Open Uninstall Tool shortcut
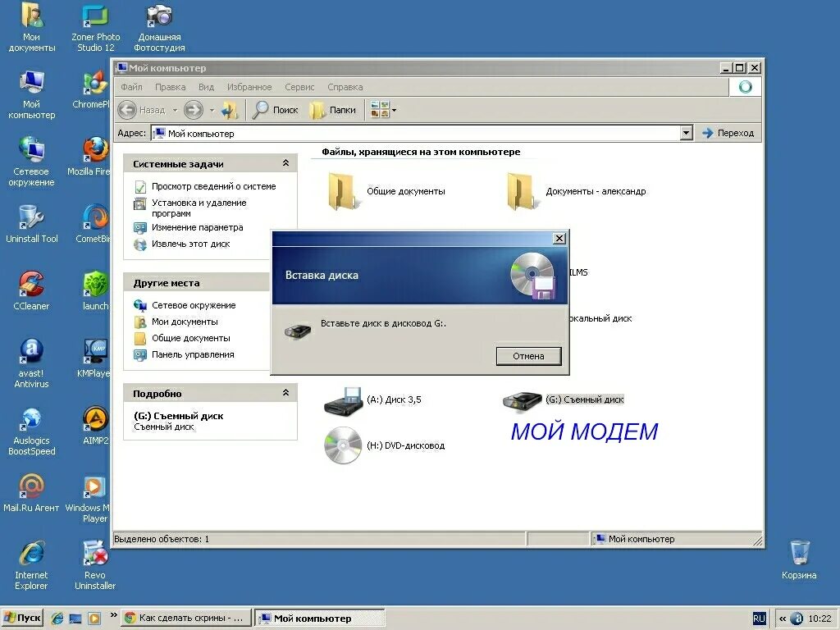The height and width of the screenshot is (630, 840). [x=32, y=224]
